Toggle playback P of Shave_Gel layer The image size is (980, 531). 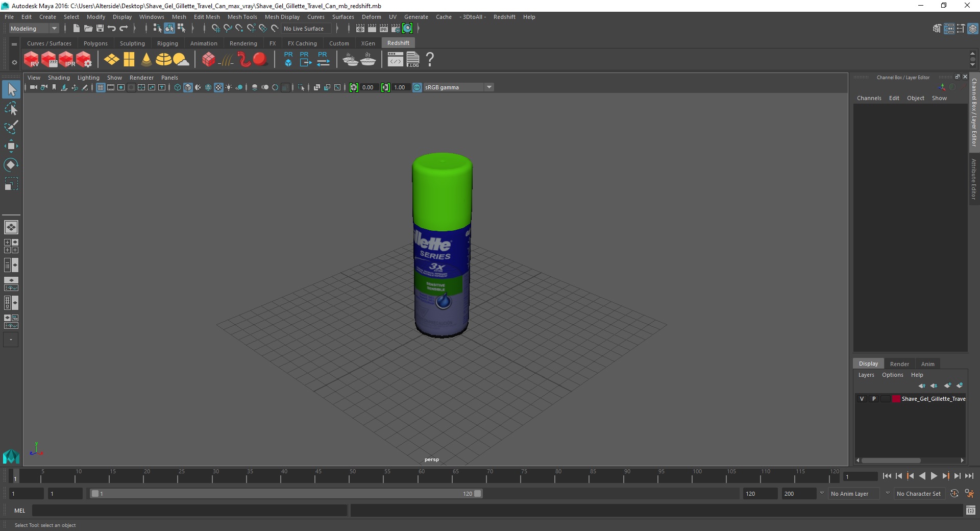click(x=874, y=399)
